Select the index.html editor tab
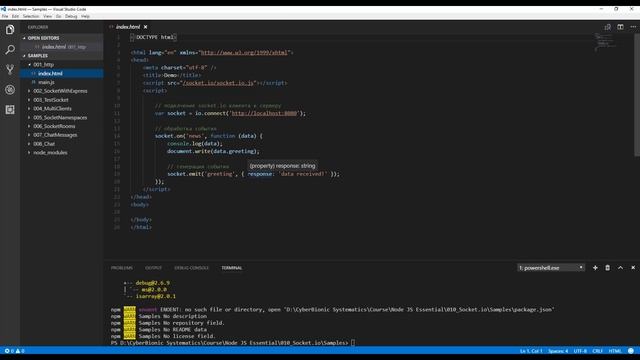The width and height of the screenshot is (640, 360). 128,27
